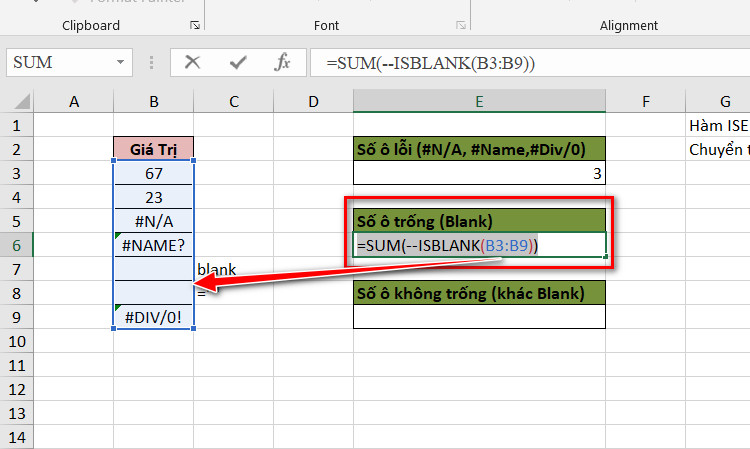Click 'Số ô trống (Blank)' header cell
The height and width of the screenshot is (449, 750).
tap(479, 221)
